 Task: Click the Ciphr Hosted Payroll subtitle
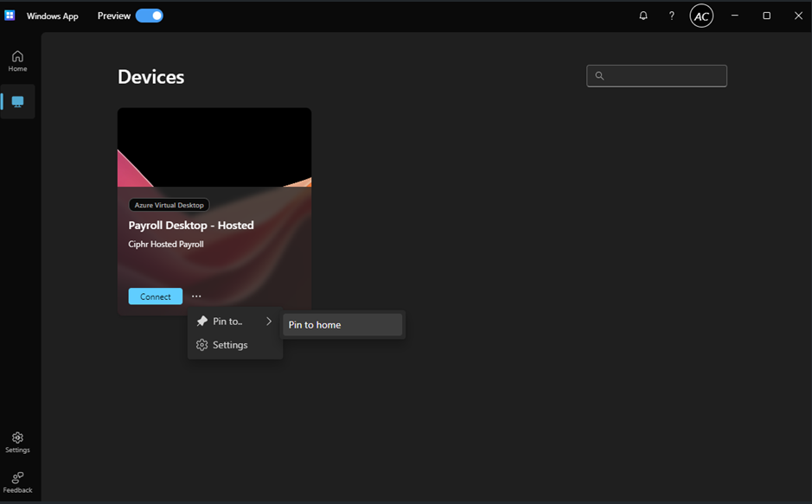[x=166, y=245]
